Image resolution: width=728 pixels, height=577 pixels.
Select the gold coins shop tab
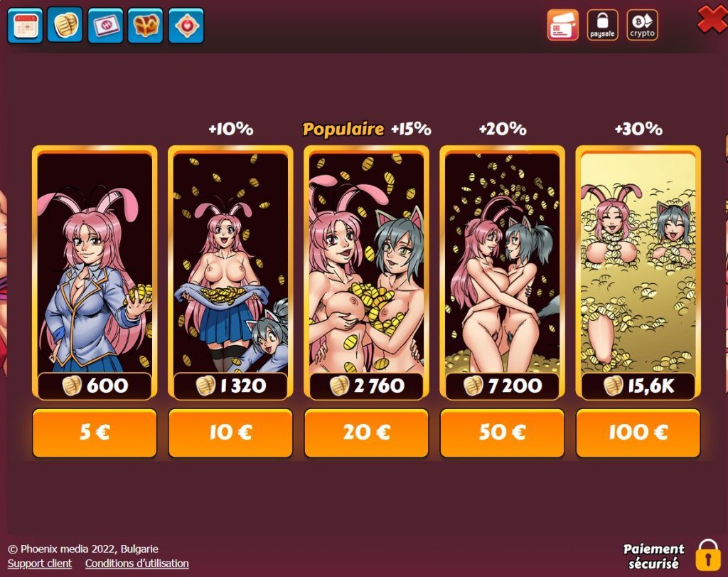[65, 25]
